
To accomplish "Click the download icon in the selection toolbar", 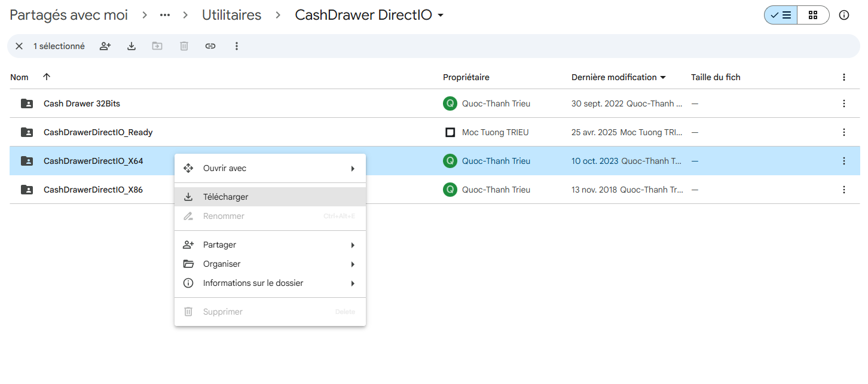I will coord(132,46).
